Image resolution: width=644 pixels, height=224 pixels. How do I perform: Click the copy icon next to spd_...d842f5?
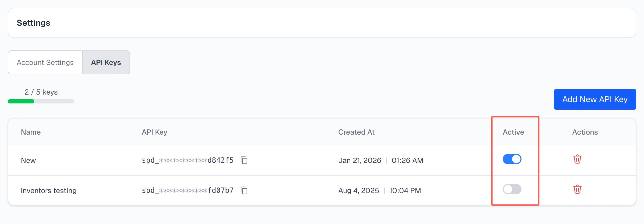pos(244,160)
